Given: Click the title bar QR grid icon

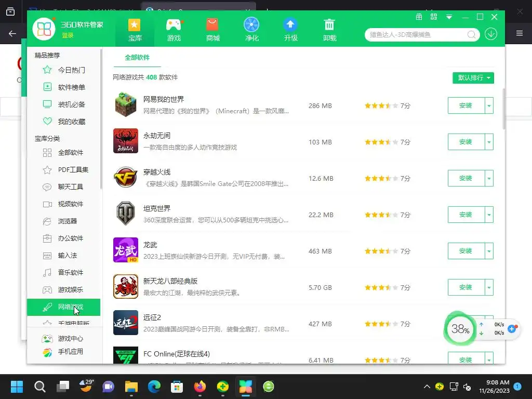Looking at the screenshot, I should [x=434, y=17].
